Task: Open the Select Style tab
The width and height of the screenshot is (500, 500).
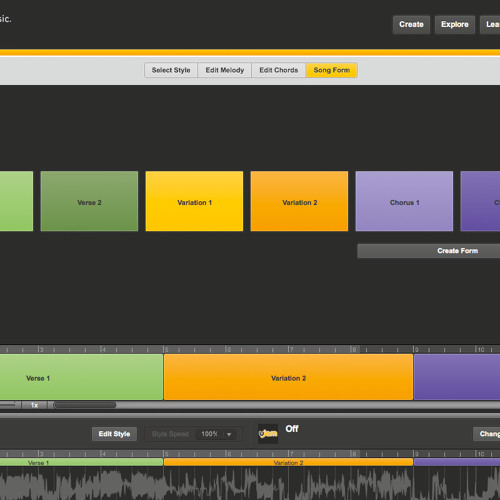Action: click(x=171, y=70)
